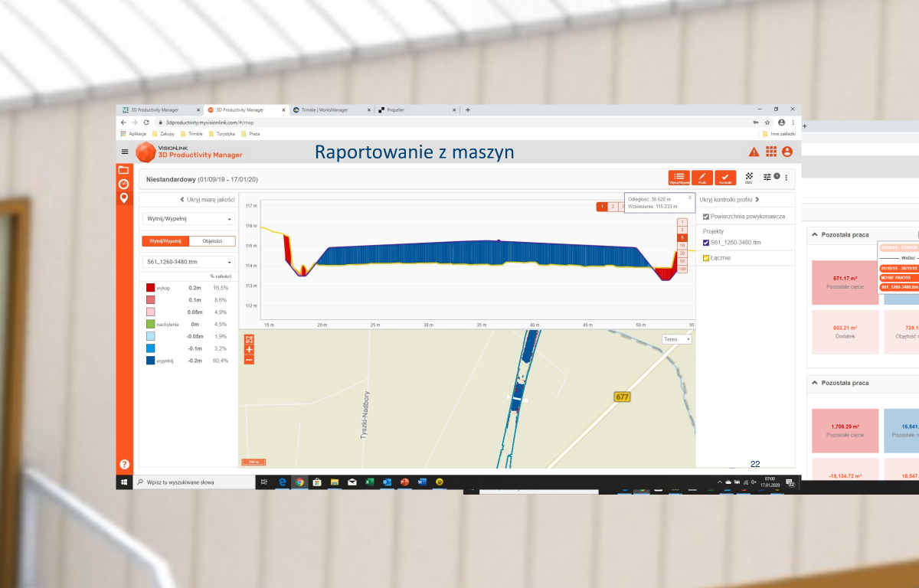Open the Wytnij/Wypełnij dropdown
919x588 pixels.
pyautogui.click(x=188, y=219)
